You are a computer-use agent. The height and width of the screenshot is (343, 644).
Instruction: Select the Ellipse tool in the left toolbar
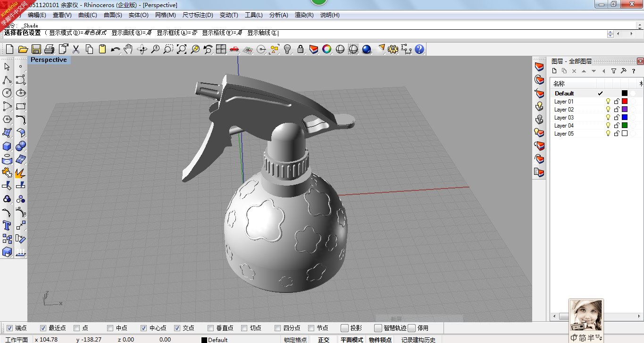[21, 93]
